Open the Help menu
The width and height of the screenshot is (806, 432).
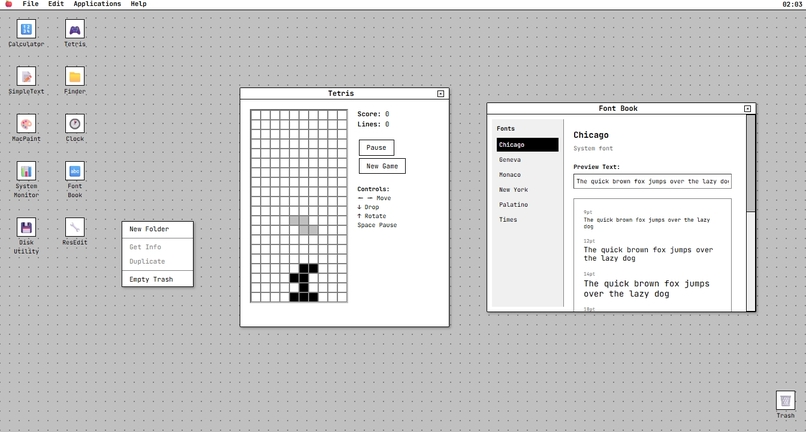click(x=138, y=4)
